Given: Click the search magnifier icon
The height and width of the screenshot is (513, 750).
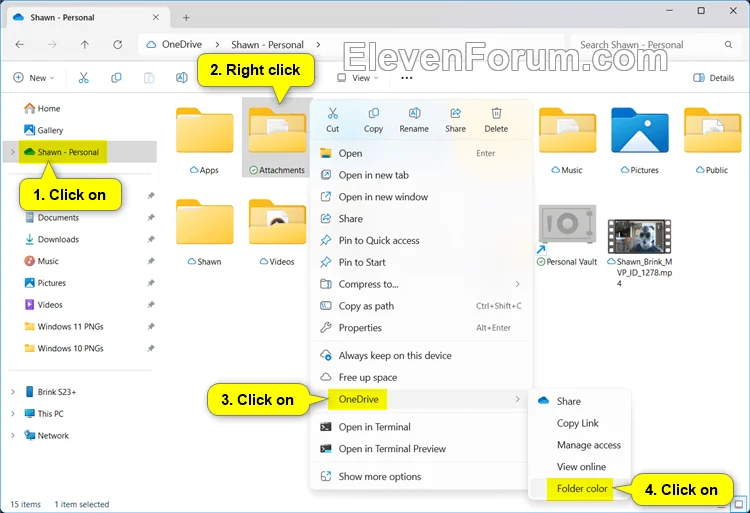Looking at the screenshot, I should tap(728, 44).
